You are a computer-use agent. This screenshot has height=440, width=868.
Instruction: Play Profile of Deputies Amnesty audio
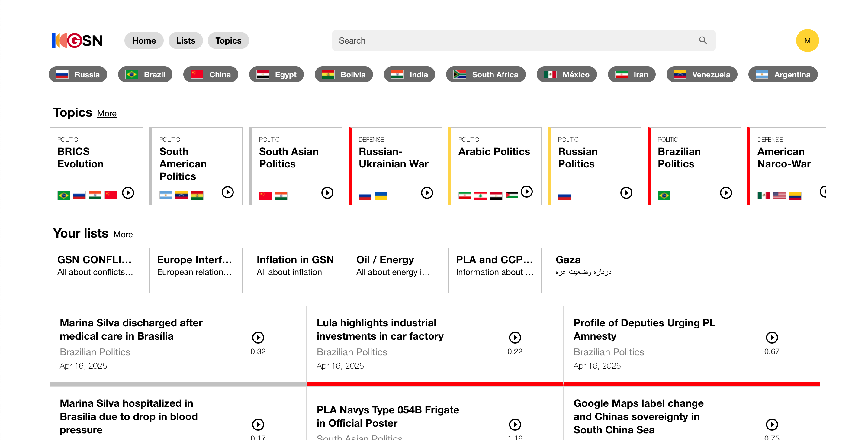click(x=772, y=337)
